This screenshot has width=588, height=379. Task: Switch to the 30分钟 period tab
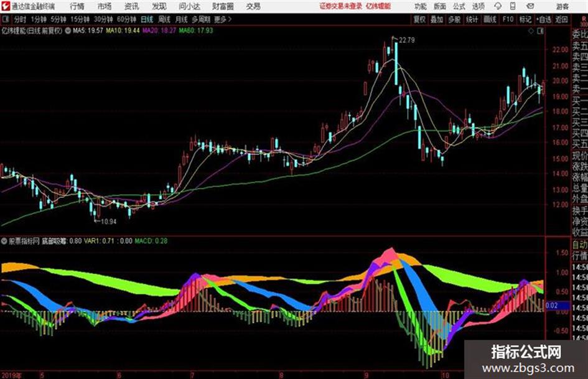[103, 19]
